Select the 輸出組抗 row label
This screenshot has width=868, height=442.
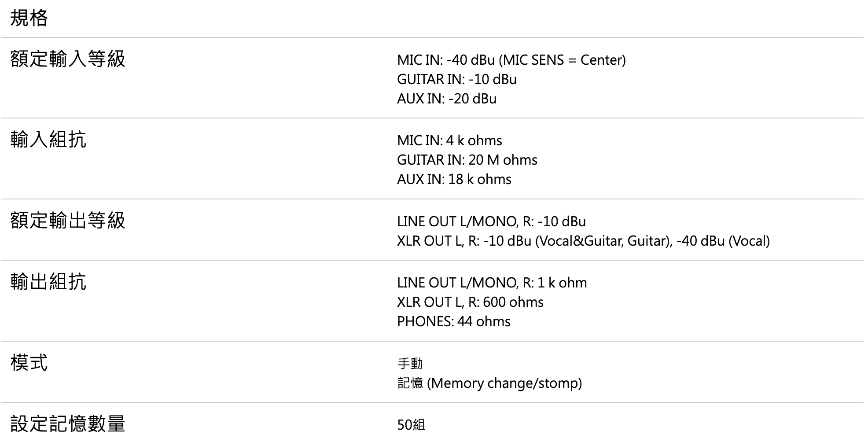48,281
